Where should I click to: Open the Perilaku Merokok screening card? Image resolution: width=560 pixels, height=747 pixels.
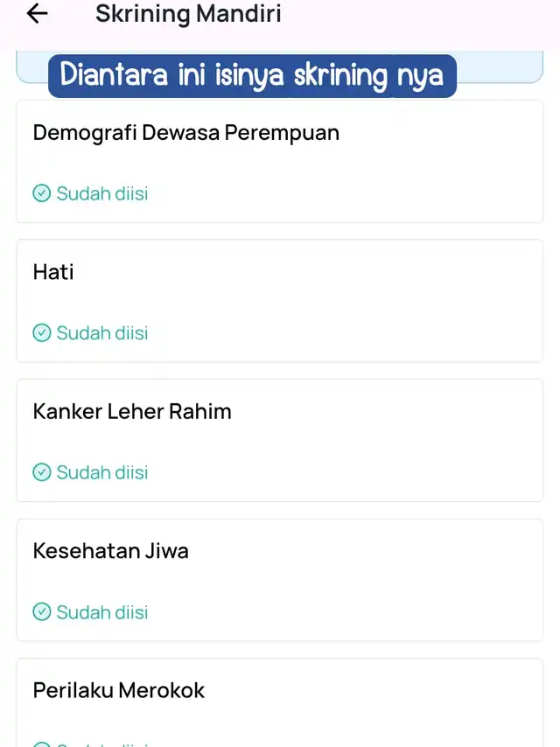click(280, 703)
